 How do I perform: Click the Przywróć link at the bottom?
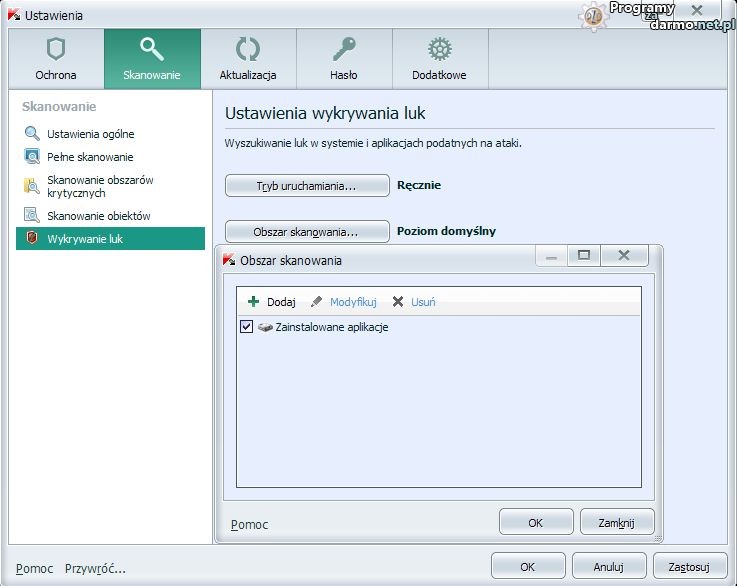95,568
